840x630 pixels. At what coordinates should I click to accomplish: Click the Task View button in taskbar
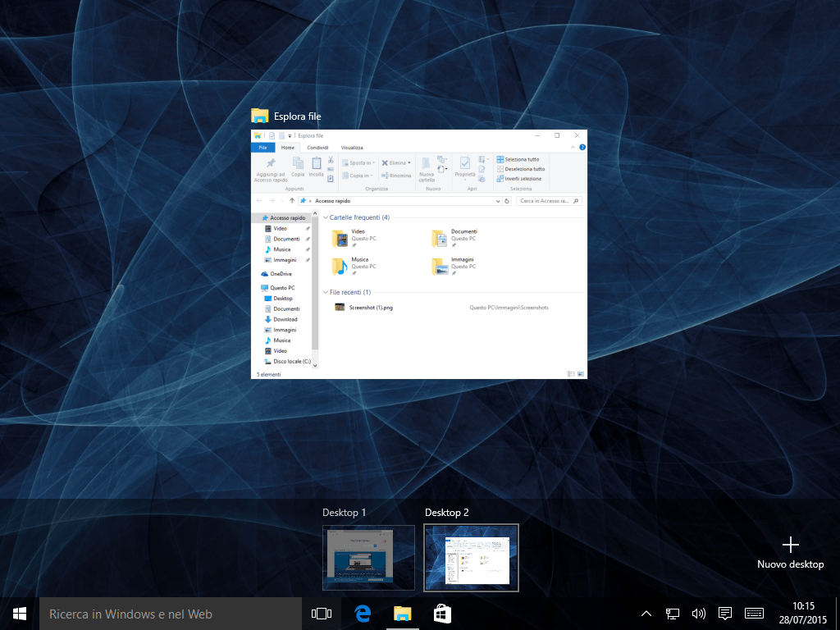[321, 614]
